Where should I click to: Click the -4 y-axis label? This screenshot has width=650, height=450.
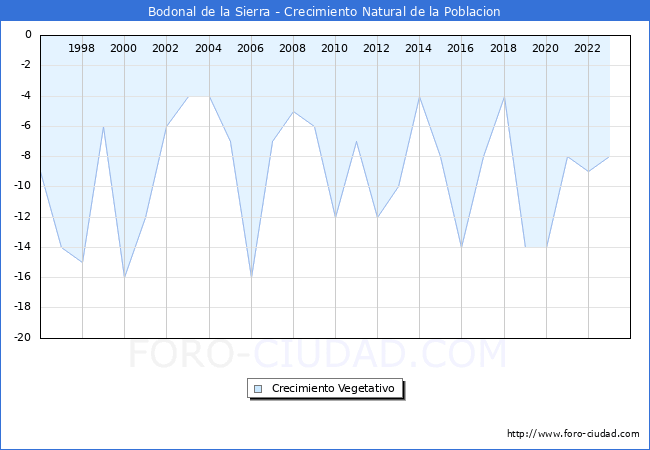(x=26, y=95)
